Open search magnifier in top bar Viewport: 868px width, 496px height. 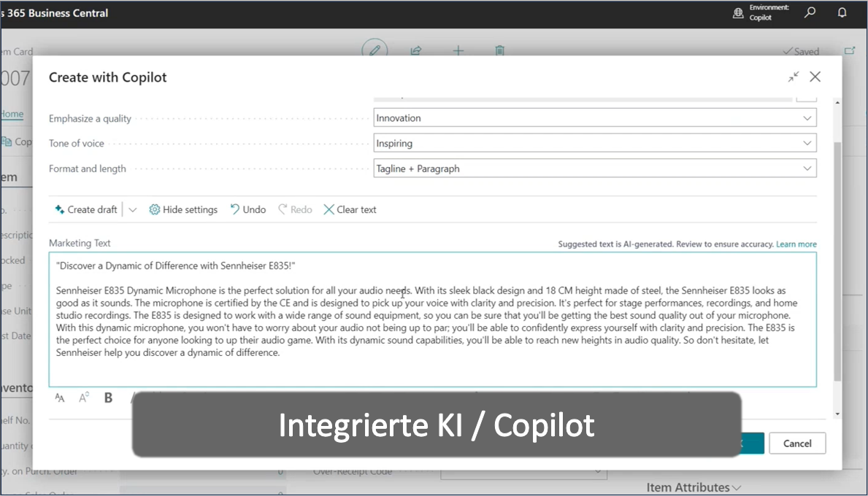point(810,12)
